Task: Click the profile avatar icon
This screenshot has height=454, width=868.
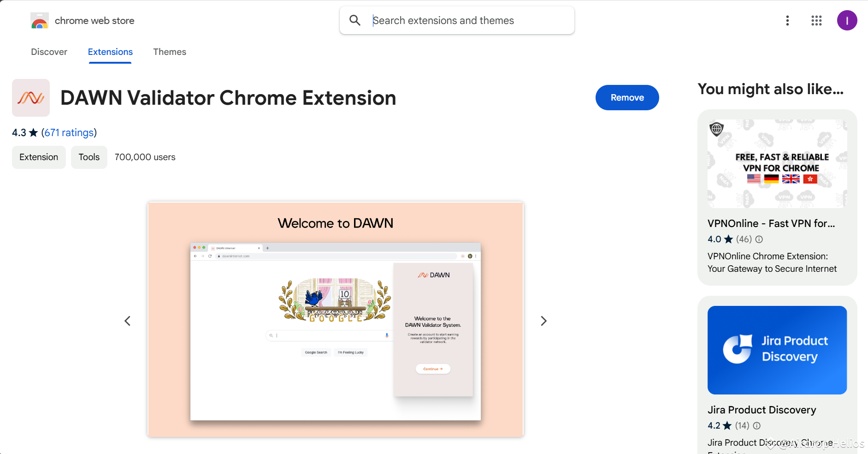Action: coord(847,20)
